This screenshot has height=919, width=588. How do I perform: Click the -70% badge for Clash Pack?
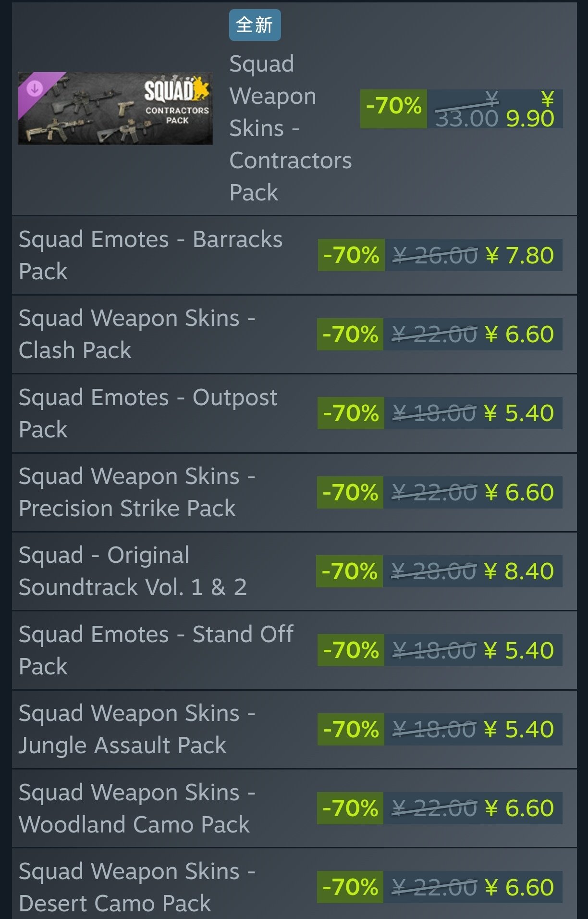coord(350,334)
